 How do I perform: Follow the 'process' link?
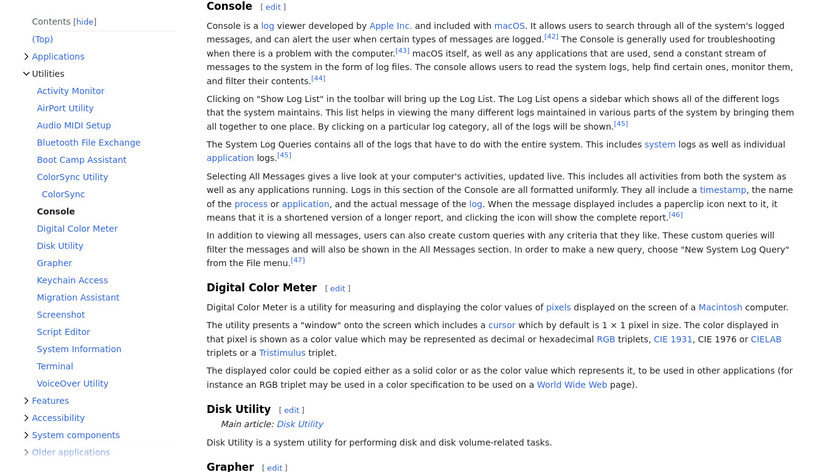[251, 204]
